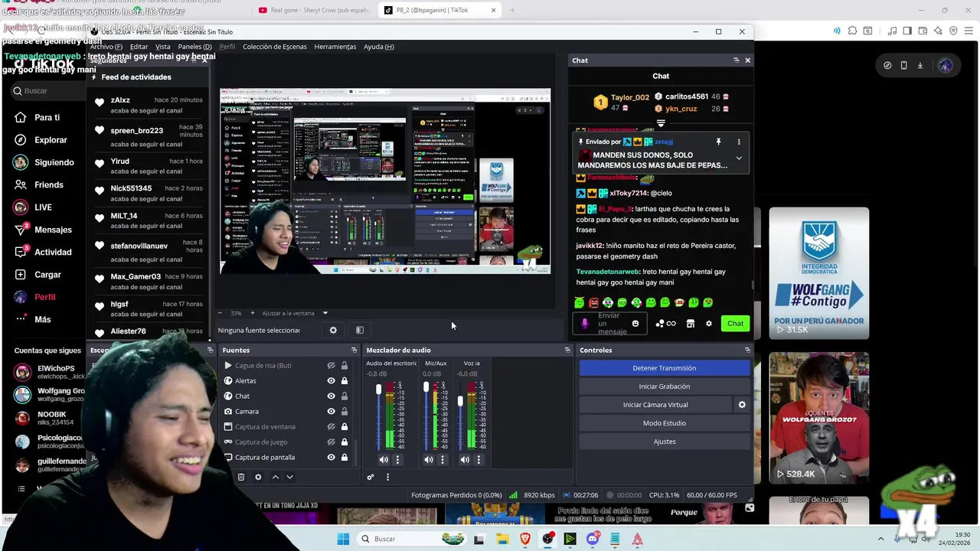This screenshot has height=551, width=980.
Task: Mute Audio del escritorio speaker icon
Action: (x=384, y=460)
